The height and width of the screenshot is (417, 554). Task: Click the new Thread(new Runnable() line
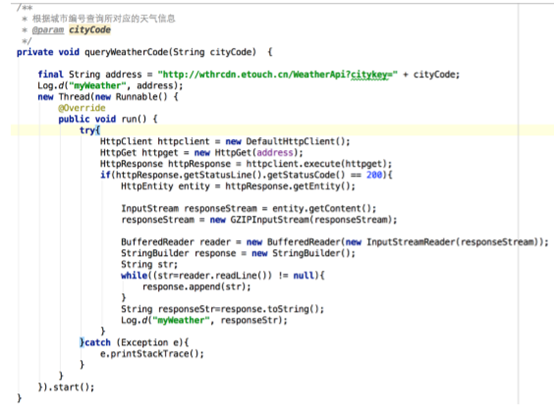click(108, 96)
